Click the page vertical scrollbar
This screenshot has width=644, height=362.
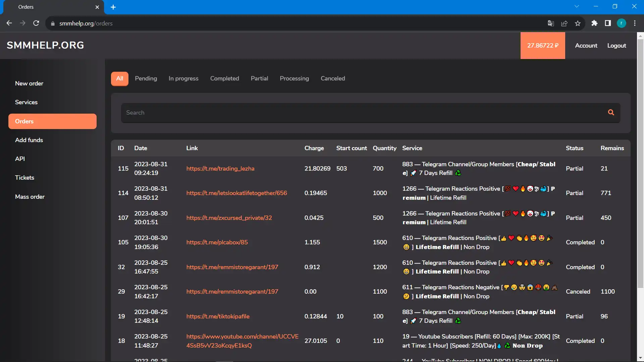pos(640,164)
